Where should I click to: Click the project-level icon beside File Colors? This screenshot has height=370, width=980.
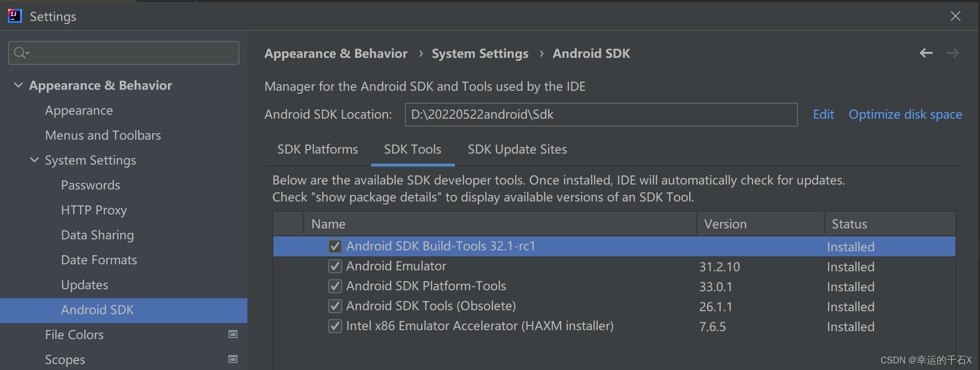[x=232, y=334]
